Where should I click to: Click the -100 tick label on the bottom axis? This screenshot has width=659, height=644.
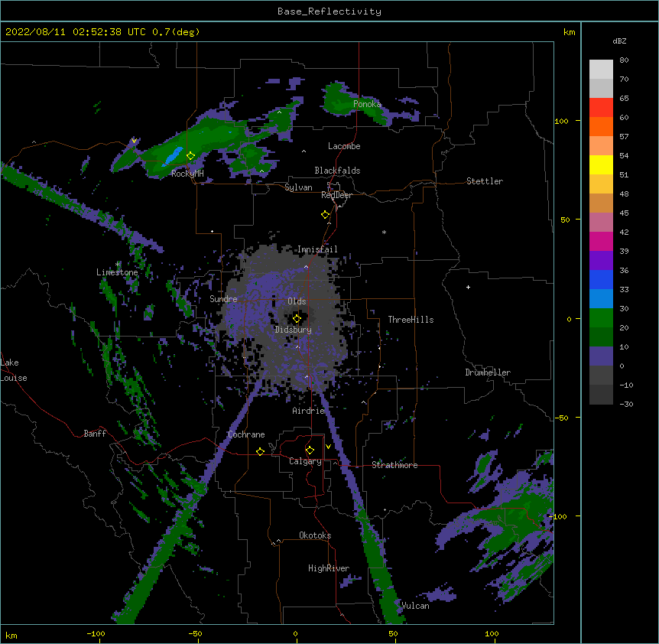click(x=96, y=633)
